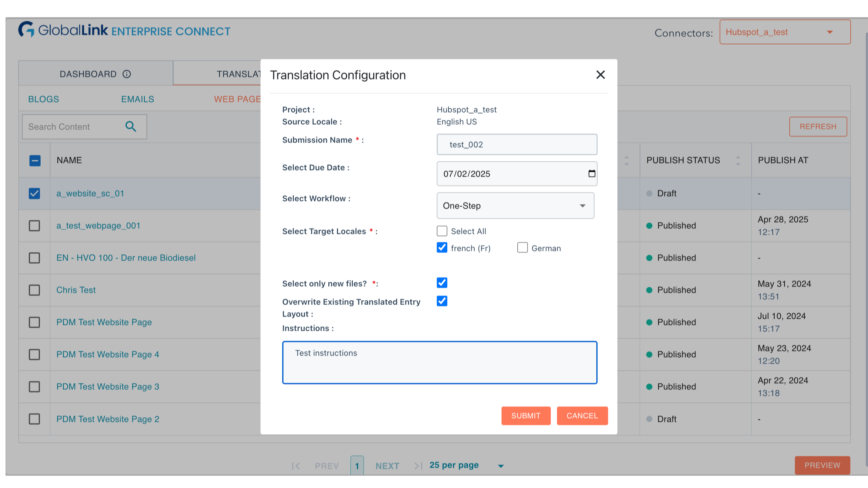Switch to the Emails tab
The image size is (868, 488).
[x=138, y=99]
